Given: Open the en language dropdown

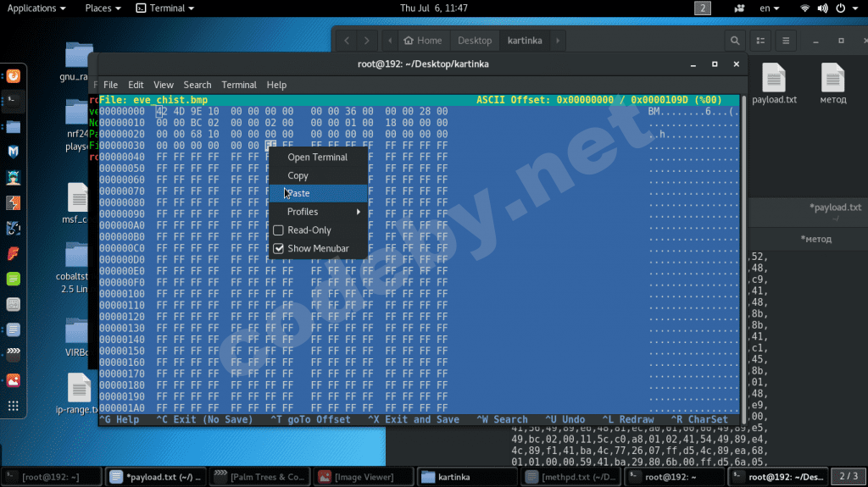Looking at the screenshot, I should point(769,8).
